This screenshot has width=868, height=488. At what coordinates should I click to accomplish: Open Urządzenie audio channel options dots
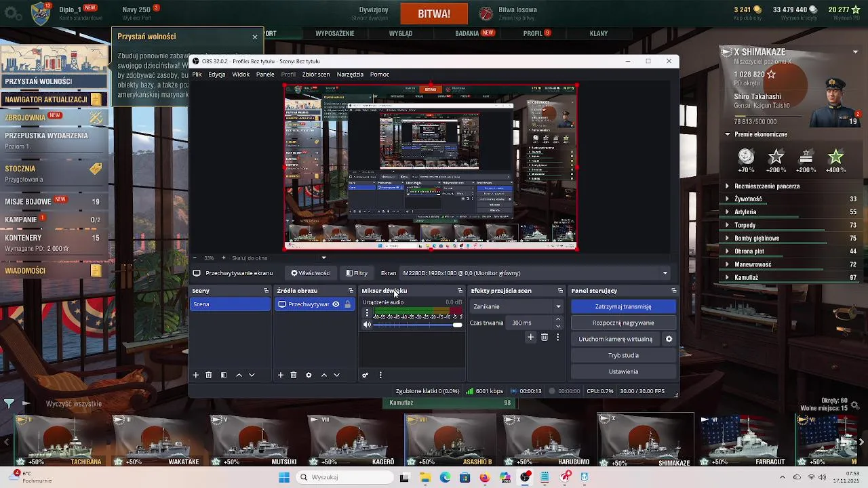coord(368,313)
